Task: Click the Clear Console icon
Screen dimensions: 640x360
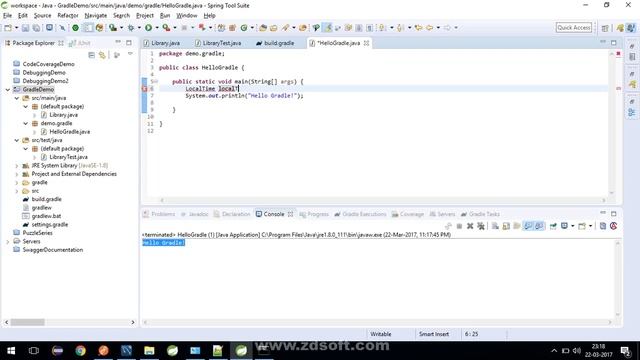Action: pyautogui.click(x=495, y=226)
